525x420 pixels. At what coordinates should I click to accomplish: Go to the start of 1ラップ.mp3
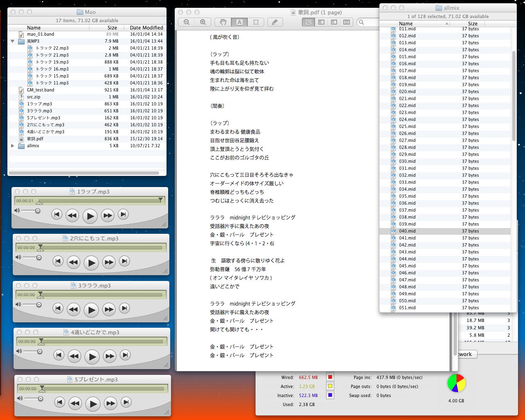click(57, 214)
